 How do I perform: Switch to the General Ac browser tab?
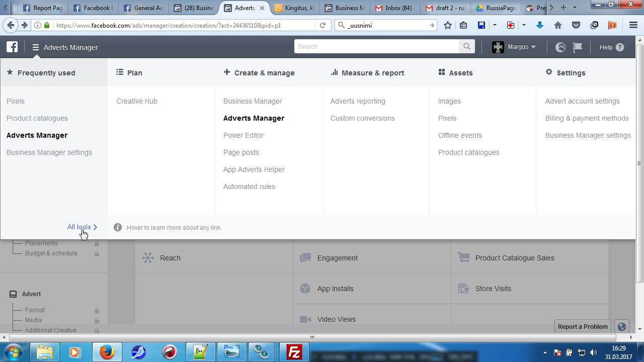pos(143,8)
